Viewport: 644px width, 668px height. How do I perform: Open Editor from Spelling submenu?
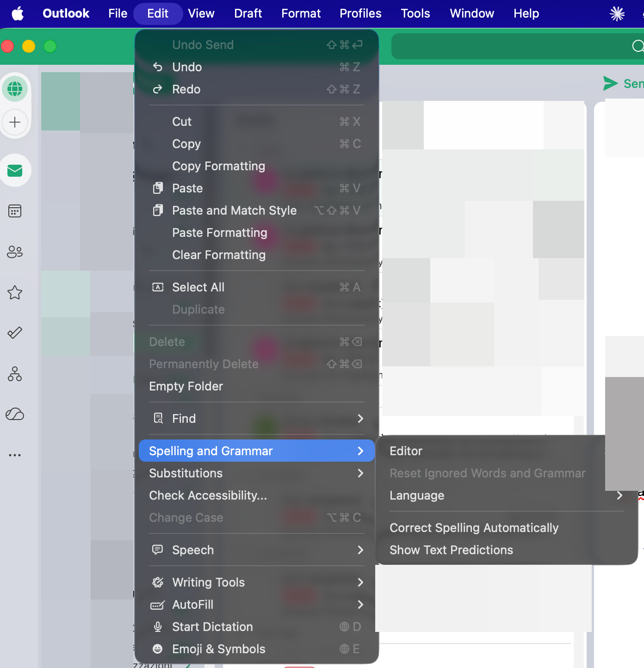pyautogui.click(x=507, y=451)
